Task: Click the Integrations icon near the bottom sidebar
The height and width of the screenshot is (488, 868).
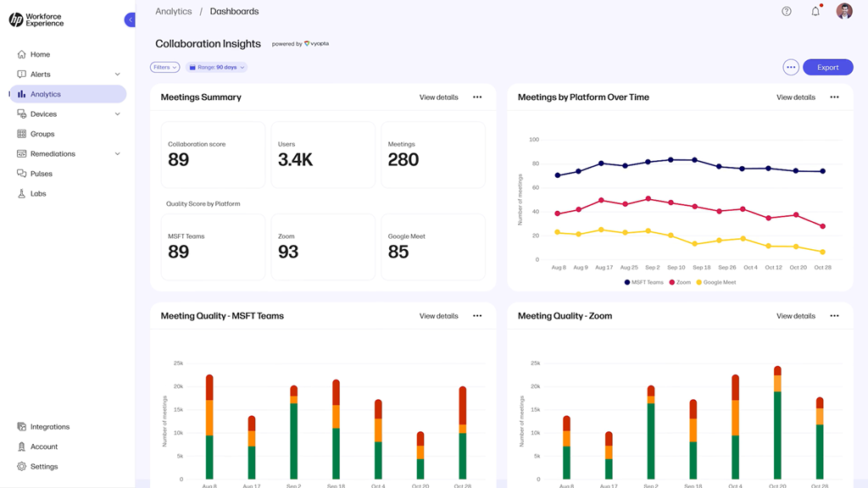Action: [x=20, y=426]
